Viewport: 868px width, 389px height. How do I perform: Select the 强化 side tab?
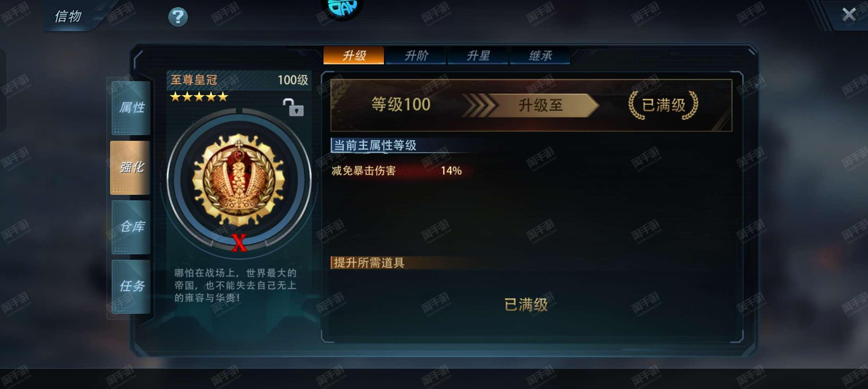click(131, 168)
